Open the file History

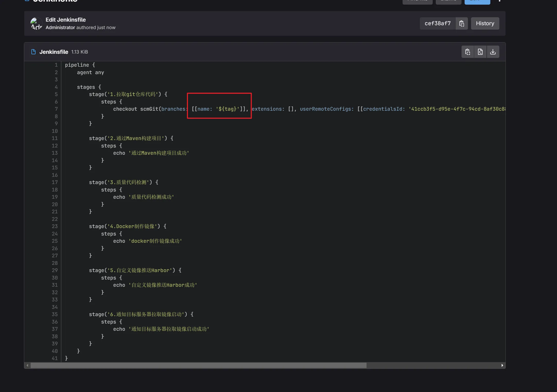pyautogui.click(x=485, y=23)
